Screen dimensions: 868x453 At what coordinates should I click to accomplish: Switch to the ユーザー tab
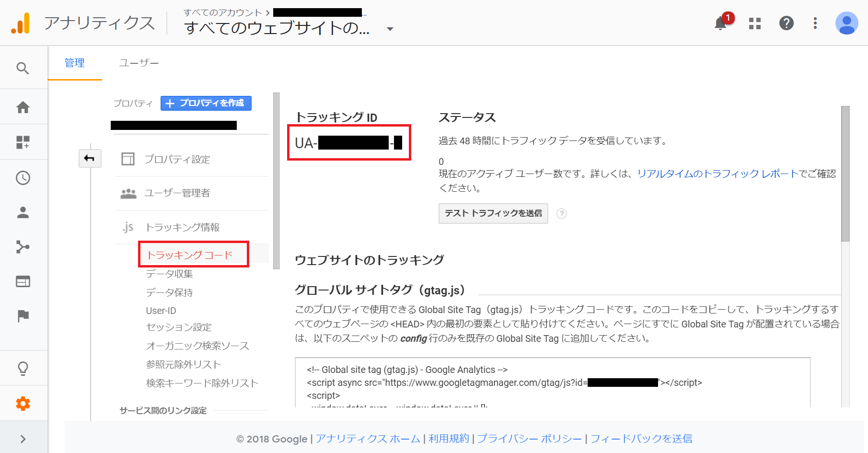[x=139, y=63]
